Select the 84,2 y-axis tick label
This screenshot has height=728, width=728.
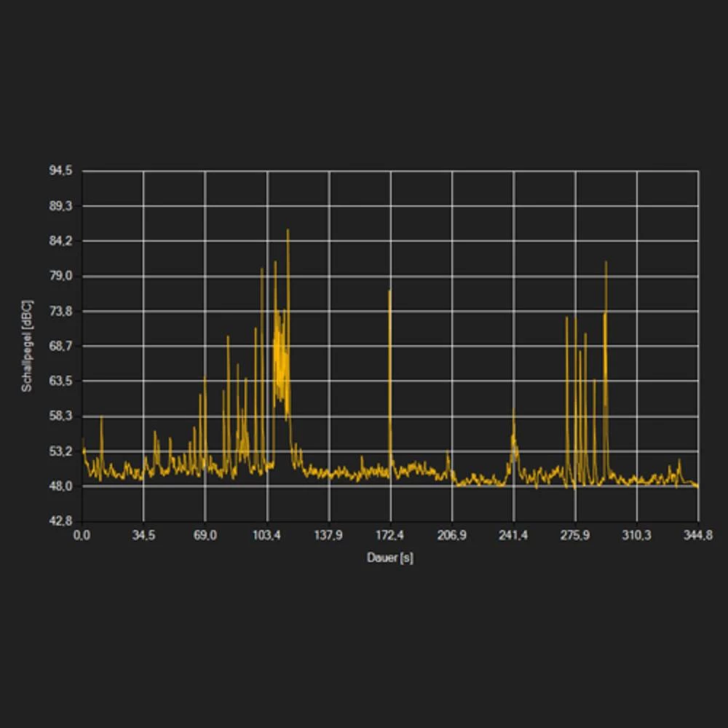(61, 241)
